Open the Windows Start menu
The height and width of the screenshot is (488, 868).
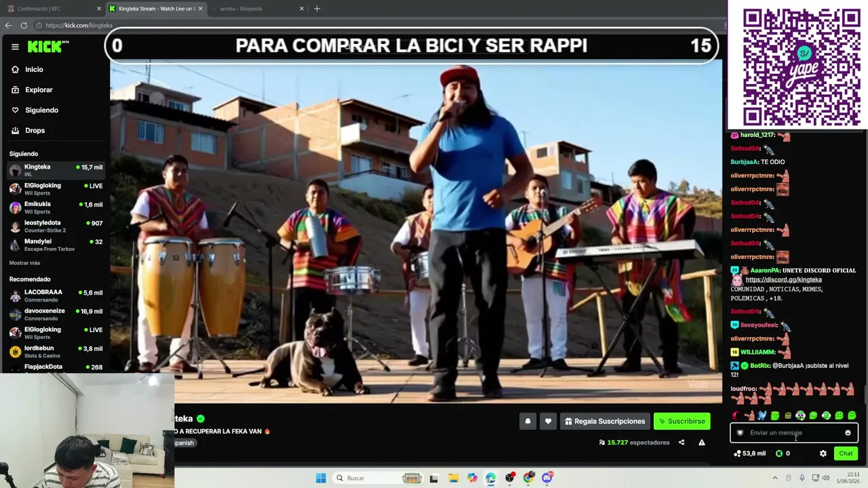tap(321, 478)
